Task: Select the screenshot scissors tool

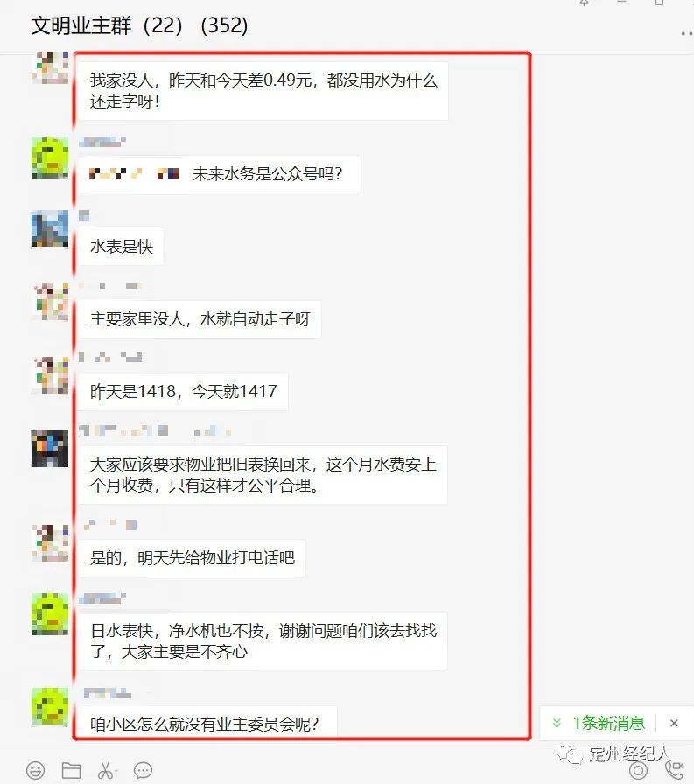Action: (x=105, y=770)
